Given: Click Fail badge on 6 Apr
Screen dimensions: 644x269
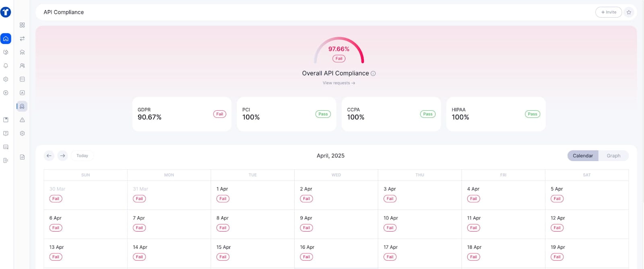Looking at the screenshot, I should pos(56,228).
